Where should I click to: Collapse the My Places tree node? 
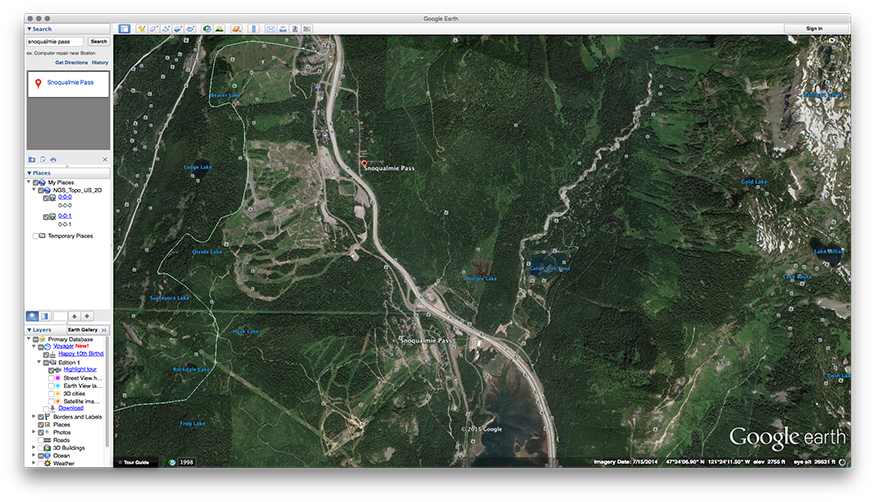[29, 182]
